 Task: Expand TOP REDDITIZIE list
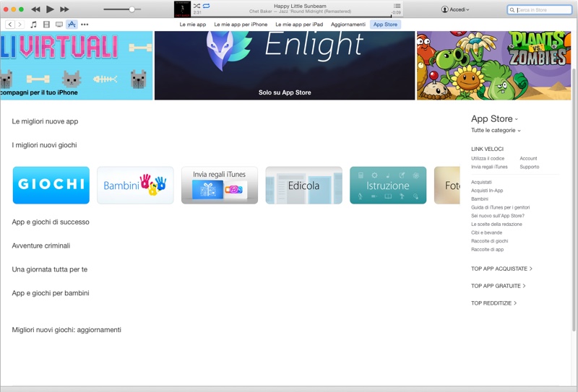pyautogui.click(x=494, y=303)
